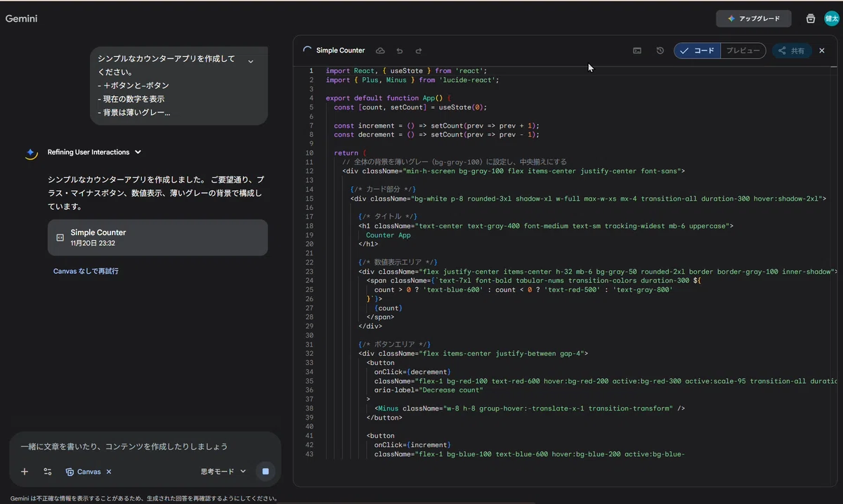Click the Gemini sparkle icon beside the response

pyautogui.click(x=31, y=152)
